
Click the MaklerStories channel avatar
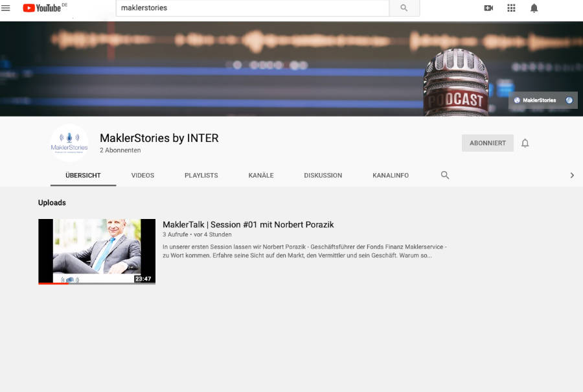point(69,143)
